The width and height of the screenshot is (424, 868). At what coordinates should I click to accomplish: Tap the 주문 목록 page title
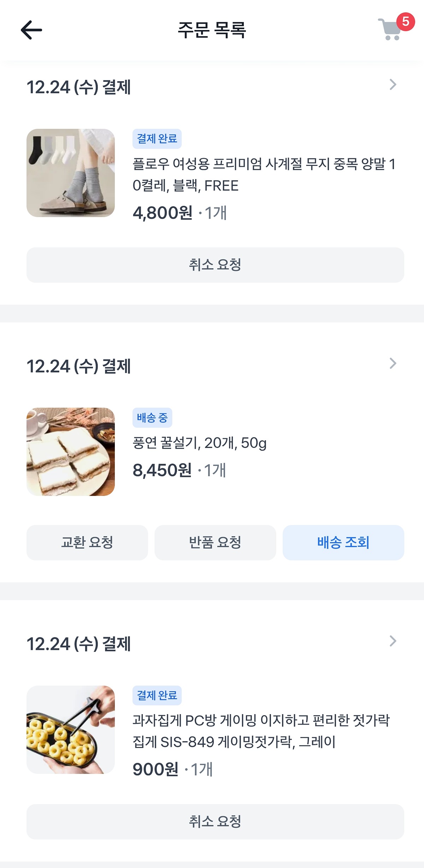(212, 30)
